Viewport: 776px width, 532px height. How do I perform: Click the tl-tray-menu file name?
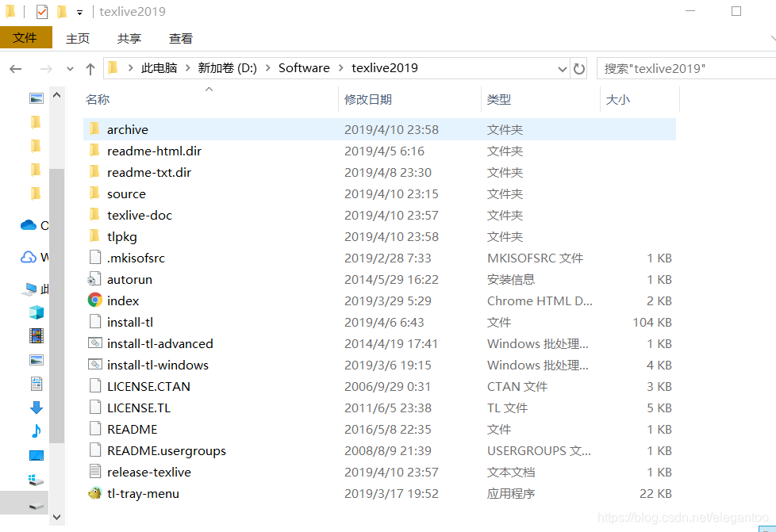pyautogui.click(x=143, y=493)
